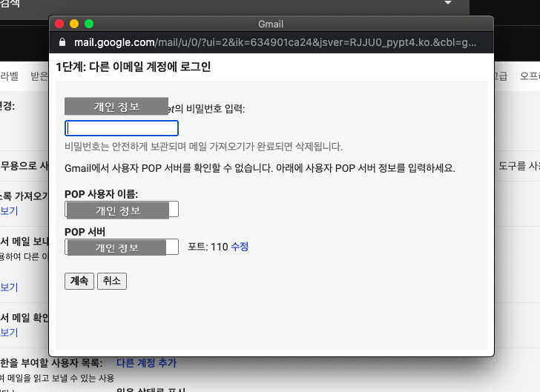Click the 포트: 110 text
Screen dimensions: 540x392
pyautogui.click(x=208, y=247)
